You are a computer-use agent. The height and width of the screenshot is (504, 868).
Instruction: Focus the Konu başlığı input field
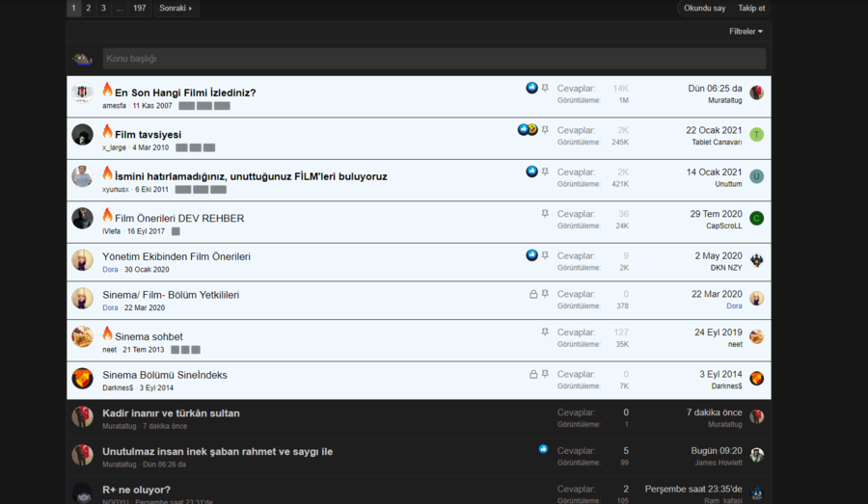435,59
